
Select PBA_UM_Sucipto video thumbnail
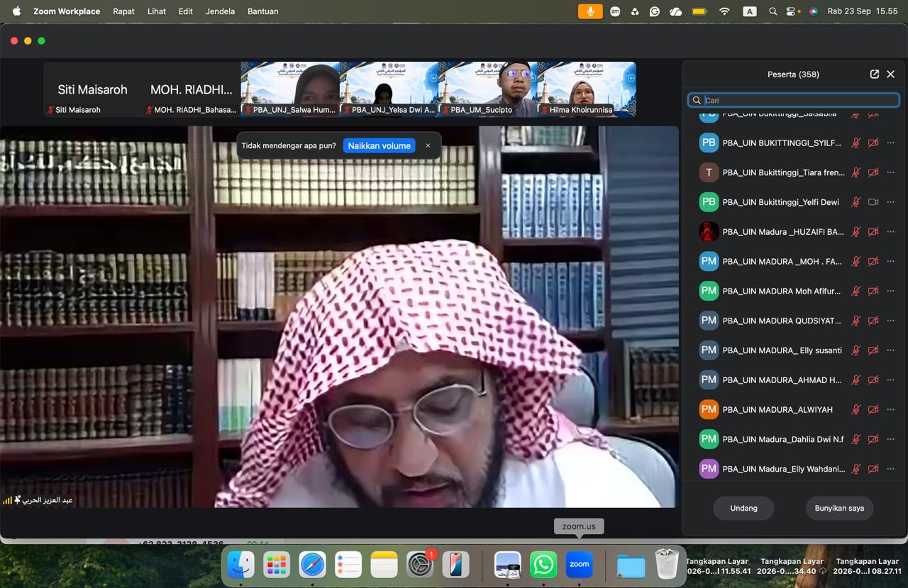point(488,89)
